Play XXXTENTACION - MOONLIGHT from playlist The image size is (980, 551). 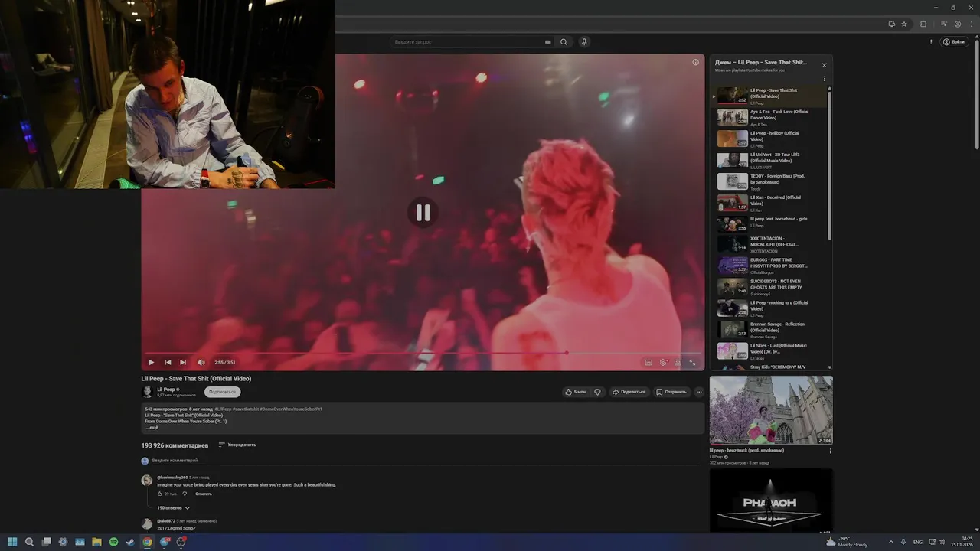click(770, 244)
